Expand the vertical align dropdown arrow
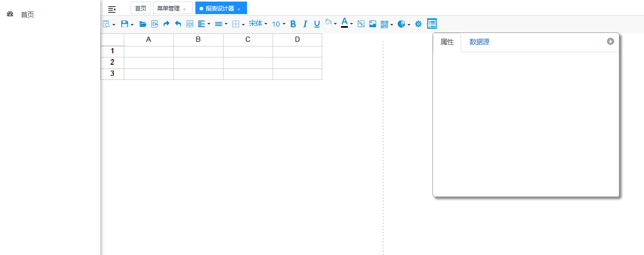The width and height of the screenshot is (644, 255). (x=226, y=24)
